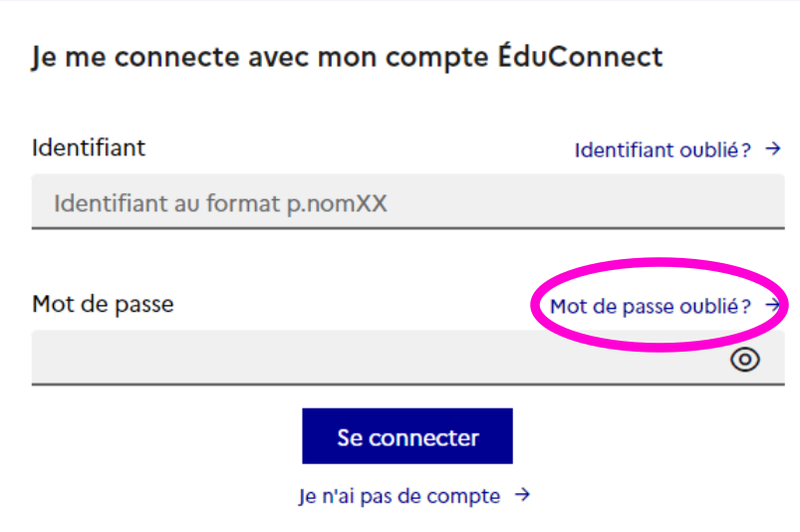This screenshot has height=532, width=800.
Task: Focus the Identifiant input field
Action: 408,202
